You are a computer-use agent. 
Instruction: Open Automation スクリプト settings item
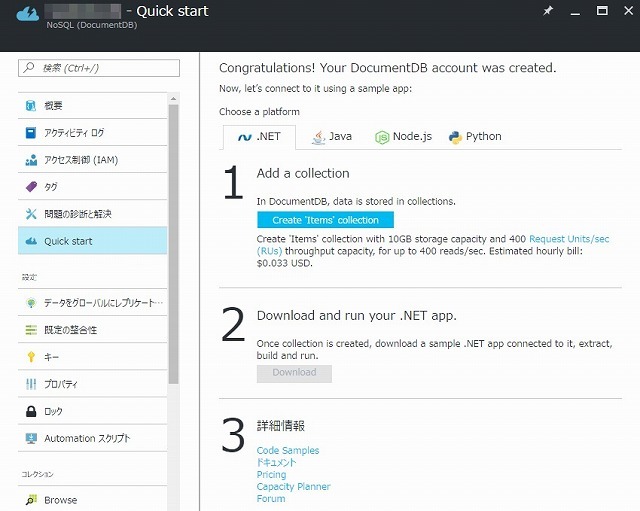[93, 438]
